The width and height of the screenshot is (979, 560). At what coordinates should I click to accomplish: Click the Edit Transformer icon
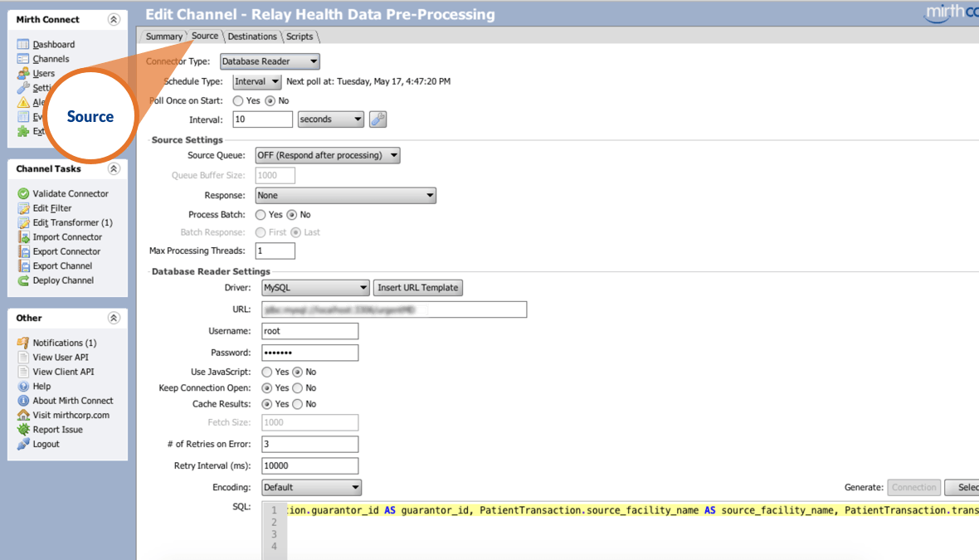tap(23, 222)
